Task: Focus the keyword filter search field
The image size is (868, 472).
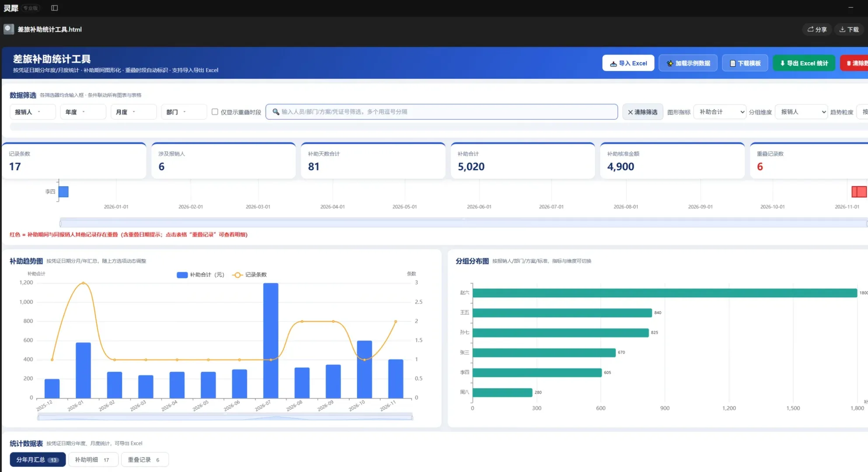Action: (441, 112)
